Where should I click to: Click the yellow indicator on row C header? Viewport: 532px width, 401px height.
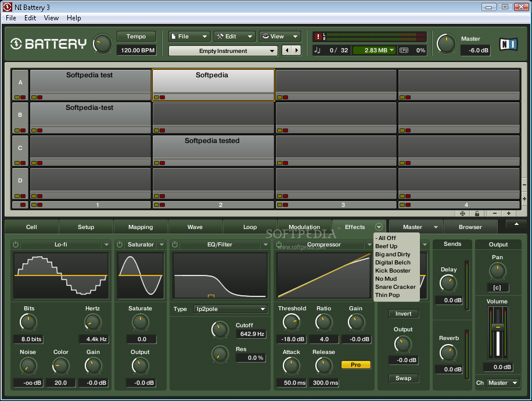click(x=17, y=163)
